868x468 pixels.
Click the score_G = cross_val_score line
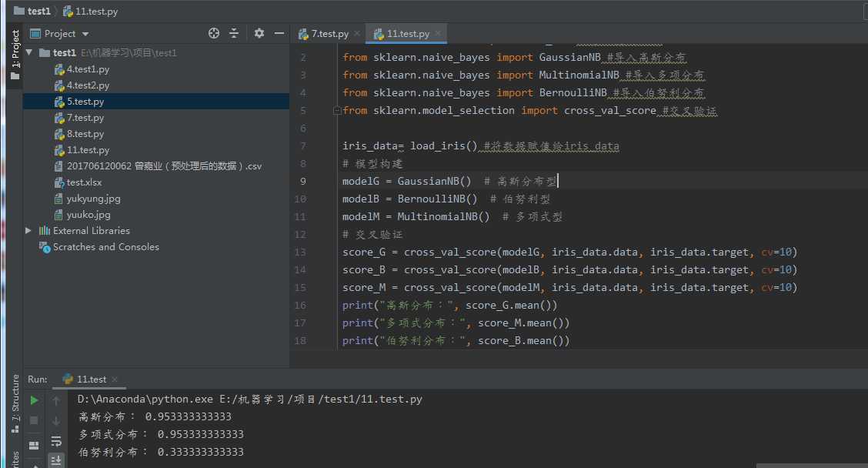point(569,252)
